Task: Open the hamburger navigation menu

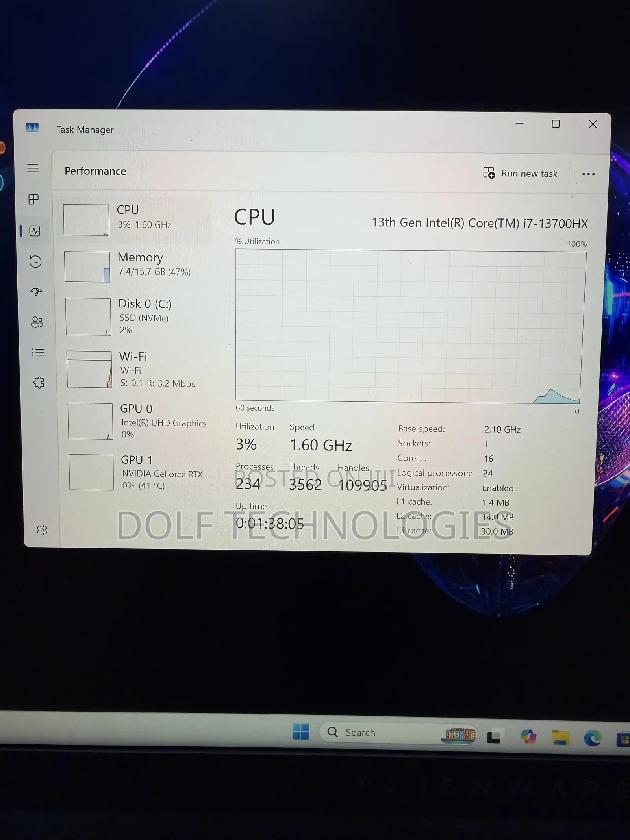Action: pyautogui.click(x=33, y=168)
